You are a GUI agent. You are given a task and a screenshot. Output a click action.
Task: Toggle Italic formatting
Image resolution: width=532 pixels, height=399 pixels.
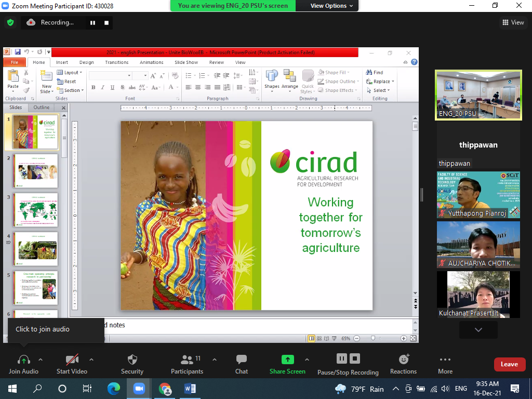pos(103,87)
